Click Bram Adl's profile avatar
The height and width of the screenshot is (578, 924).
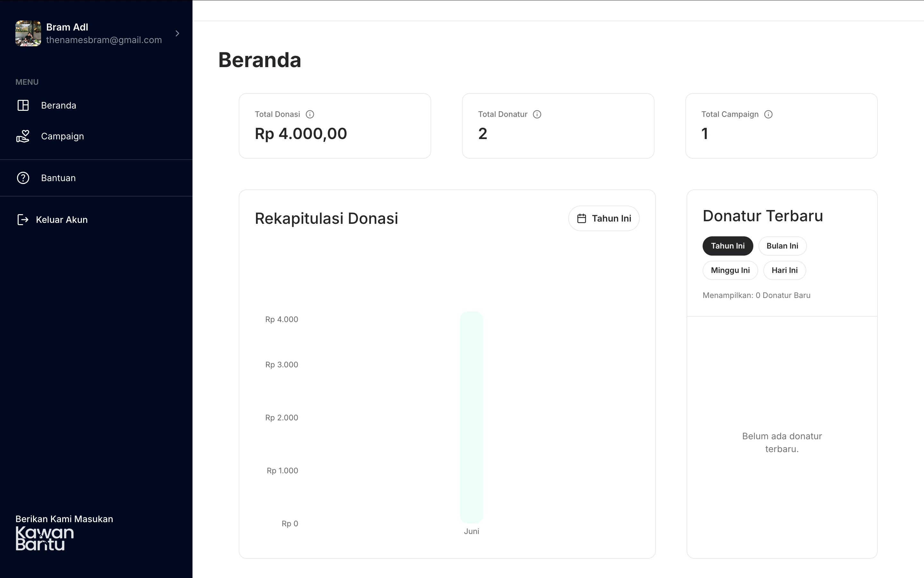[28, 34]
